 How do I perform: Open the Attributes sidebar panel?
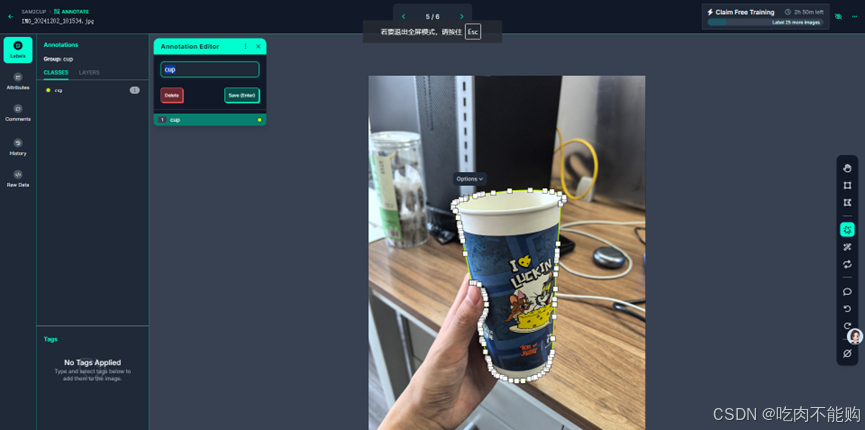click(18, 81)
